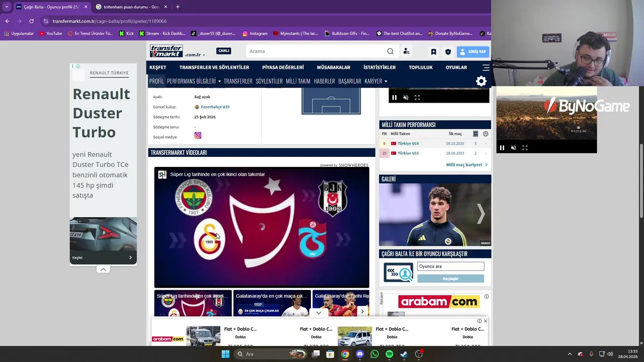This screenshot has width=644, height=362.
Task: Fullscreen the small video above Milli Takım Performansı
Action: pos(417,98)
